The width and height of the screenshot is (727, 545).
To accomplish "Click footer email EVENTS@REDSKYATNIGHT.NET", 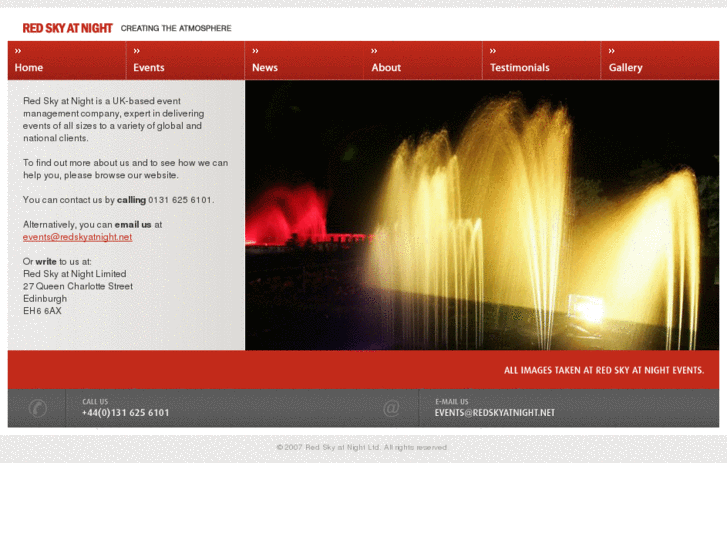I will (x=495, y=413).
